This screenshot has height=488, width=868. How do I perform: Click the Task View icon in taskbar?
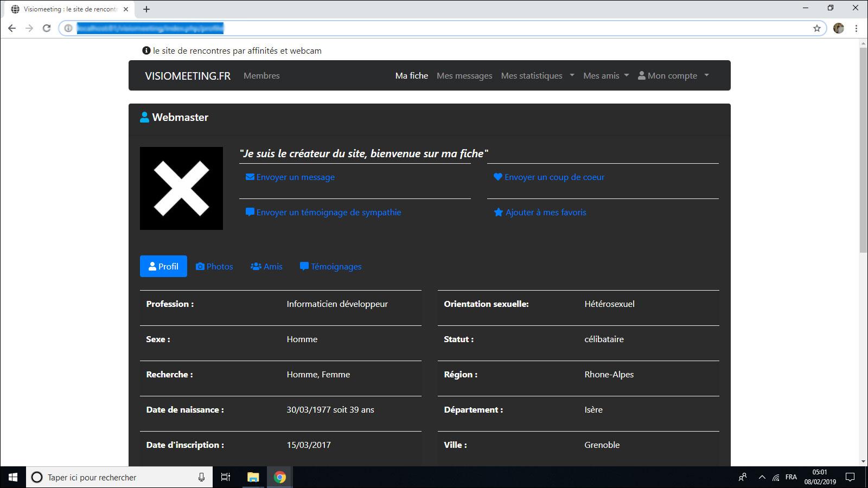tap(226, 477)
